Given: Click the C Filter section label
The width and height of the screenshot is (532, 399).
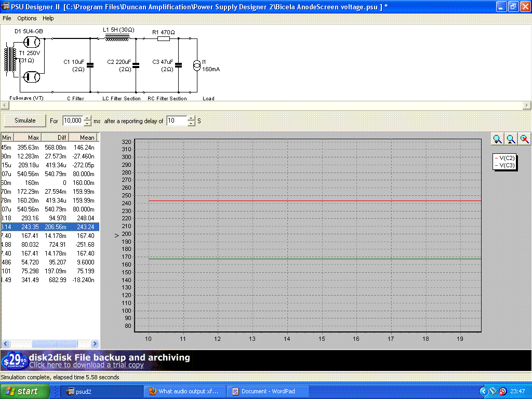Looking at the screenshot, I should (x=75, y=98).
